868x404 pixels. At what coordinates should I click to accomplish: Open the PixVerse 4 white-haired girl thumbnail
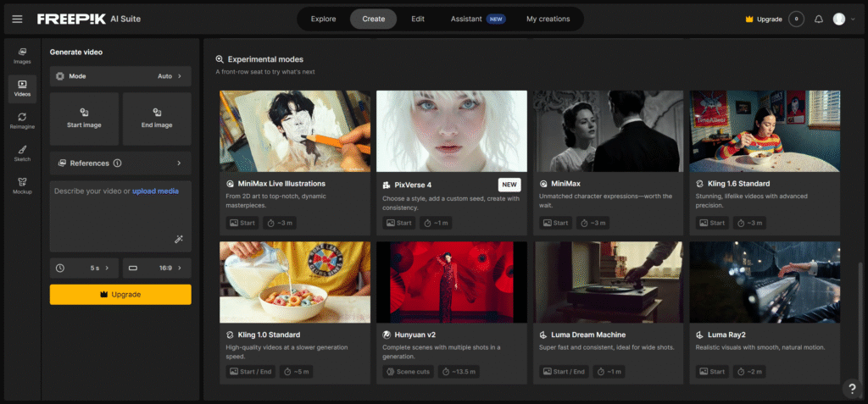click(x=452, y=131)
